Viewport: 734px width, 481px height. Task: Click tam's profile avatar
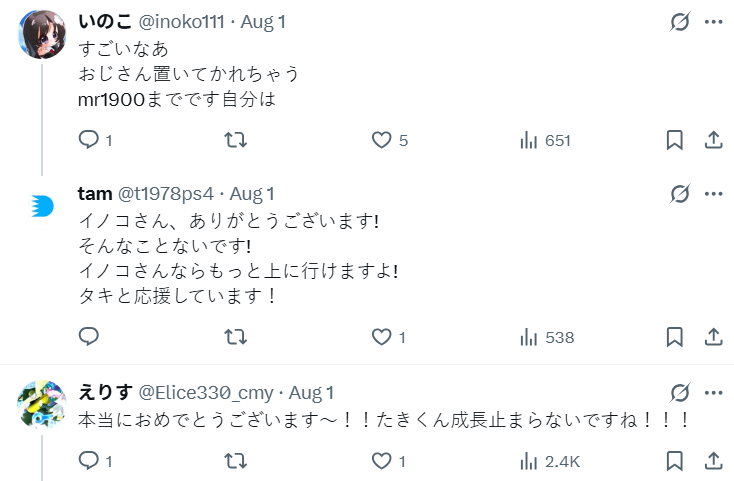(41, 206)
